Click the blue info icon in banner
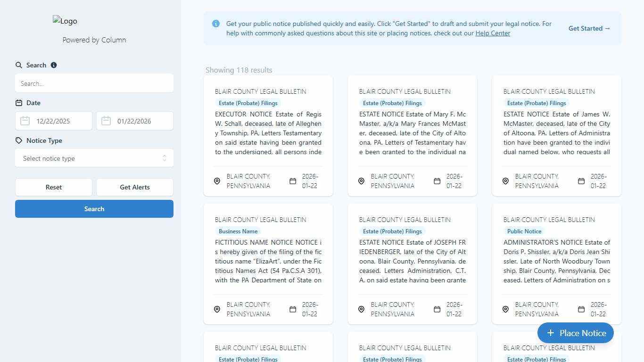This screenshot has width=644, height=362. [x=216, y=24]
